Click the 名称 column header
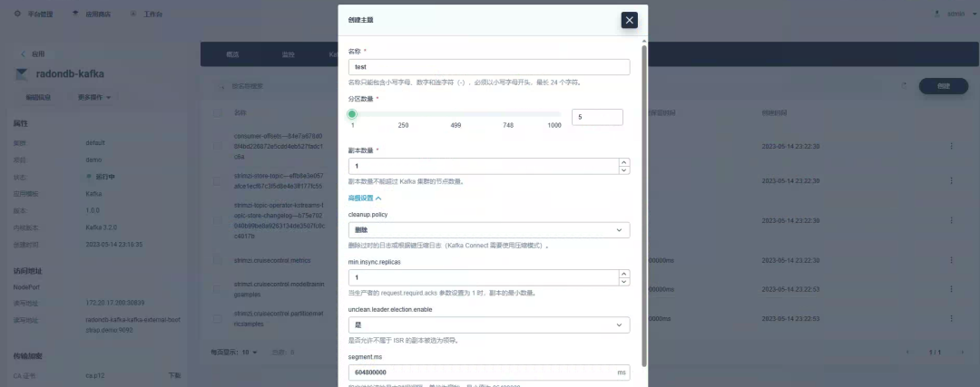The width and height of the screenshot is (980, 387). coord(240,113)
